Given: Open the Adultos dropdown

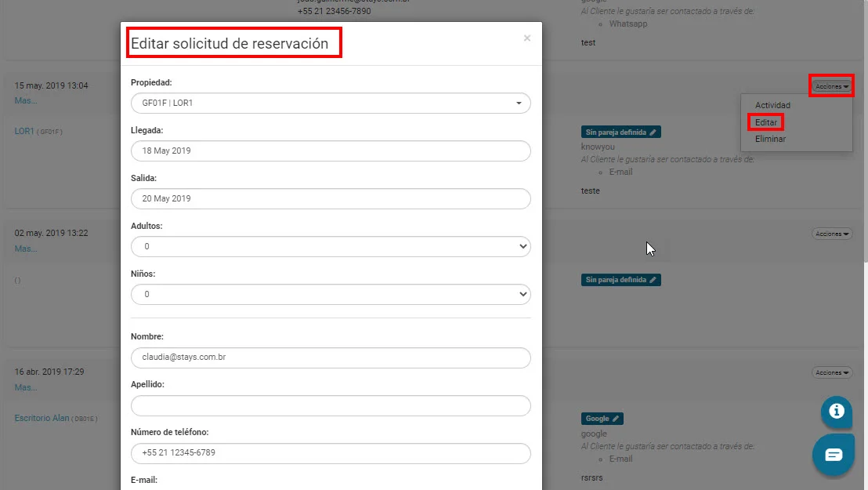Looking at the screenshot, I should [x=331, y=246].
